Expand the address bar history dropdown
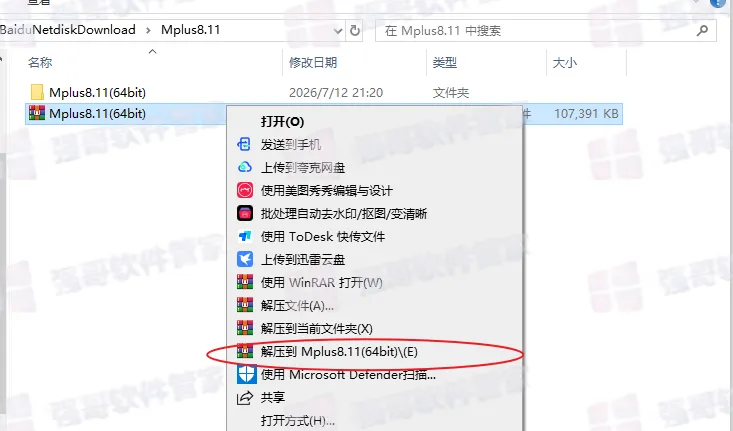Image resolution: width=733 pixels, height=431 pixels. (338, 31)
